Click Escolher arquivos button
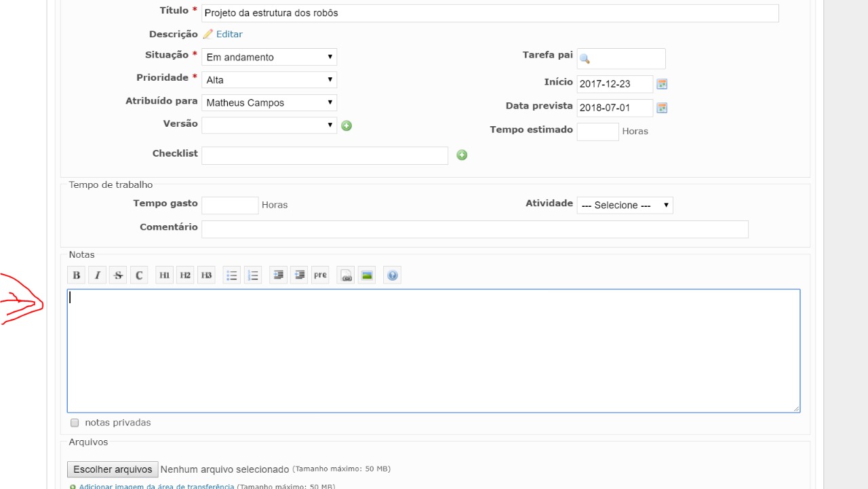 pyautogui.click(x=113, y=469)
